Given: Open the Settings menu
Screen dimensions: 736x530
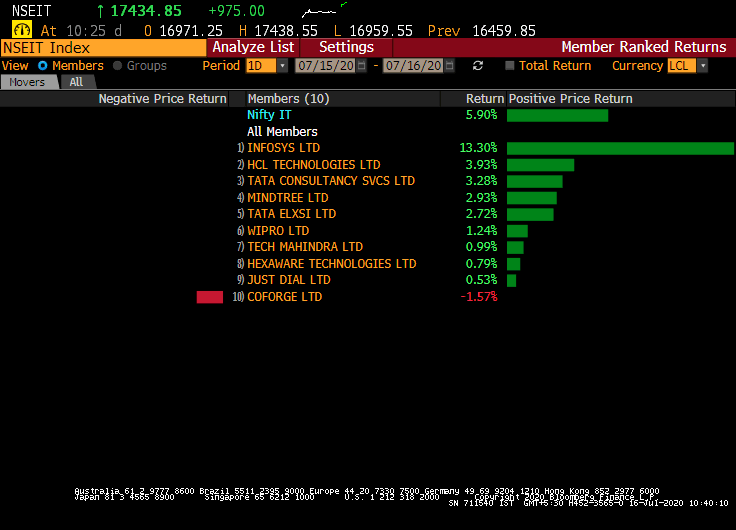Looking at the screenshot, I should (x=346, y=47).
